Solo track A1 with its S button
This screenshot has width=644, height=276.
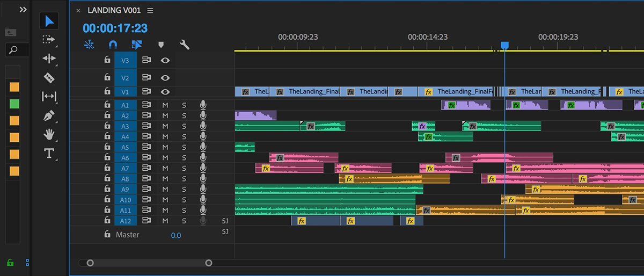[184, 105]
